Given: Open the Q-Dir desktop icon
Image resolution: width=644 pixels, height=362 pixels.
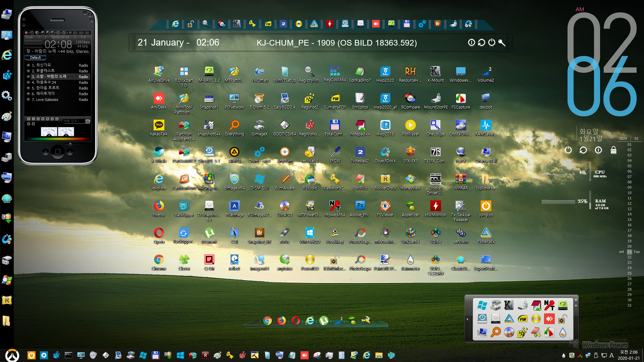Looking at the screenshot, I should click(x=209, y=262).
